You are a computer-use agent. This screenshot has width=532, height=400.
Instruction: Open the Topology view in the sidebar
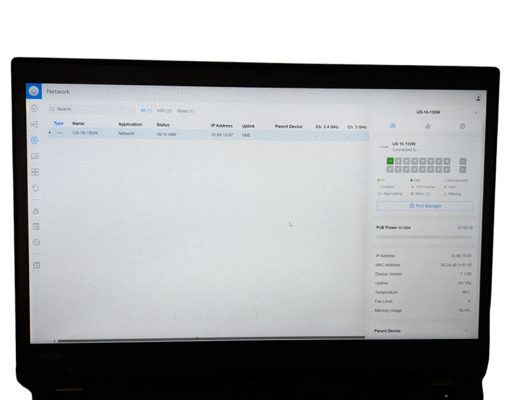pos(35,124)
